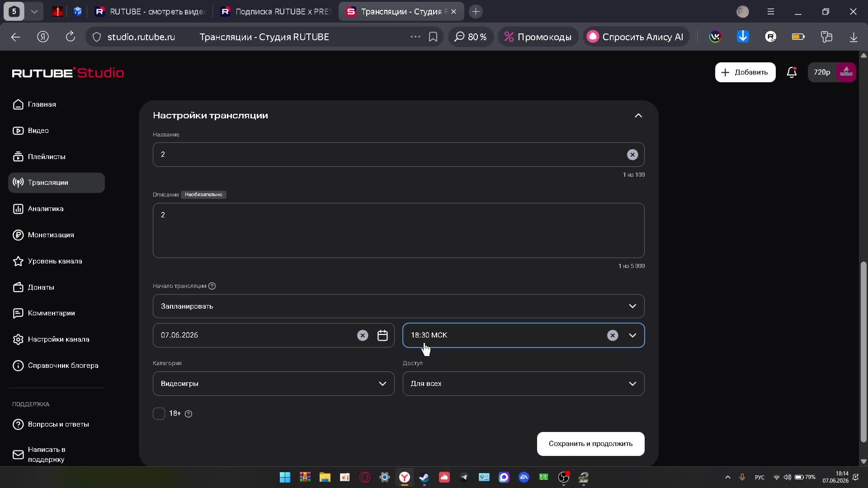The width and height of the screenshot is (868, 488).
Task: Open Комментарии in the sidebar
Action: coord(57,313)
